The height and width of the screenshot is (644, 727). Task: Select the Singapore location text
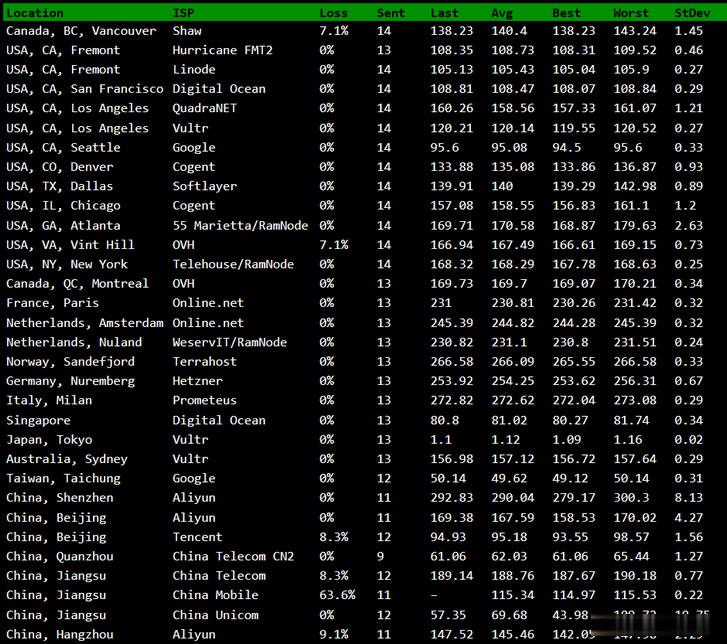pos(38,421)
